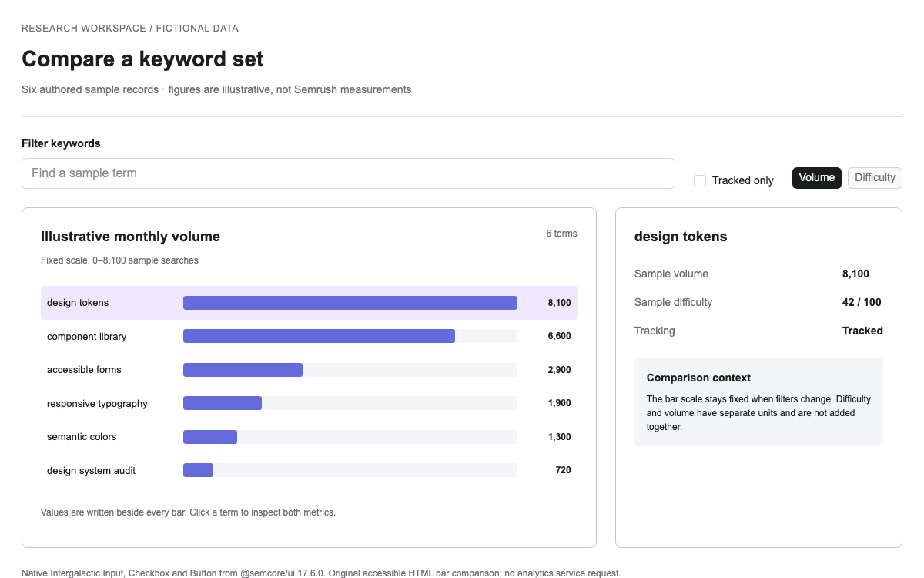The height and width of the screenshot is (578, 924).
Task: Click the Illustrative monthly volume heading
Action: (130, 237)
